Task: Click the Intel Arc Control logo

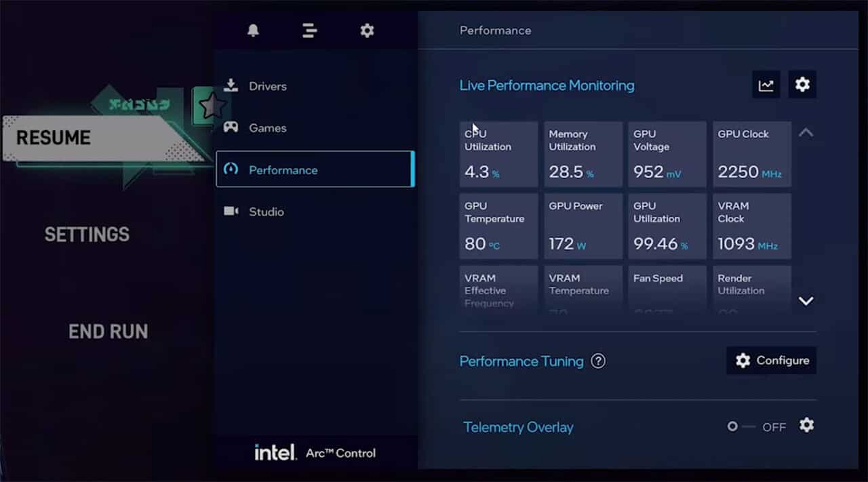Action: point(315,453)
